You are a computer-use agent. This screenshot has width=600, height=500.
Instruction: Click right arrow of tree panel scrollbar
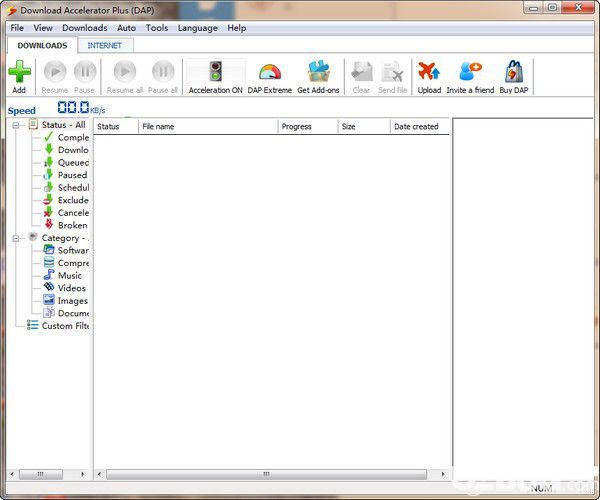(x=82, y=474)
